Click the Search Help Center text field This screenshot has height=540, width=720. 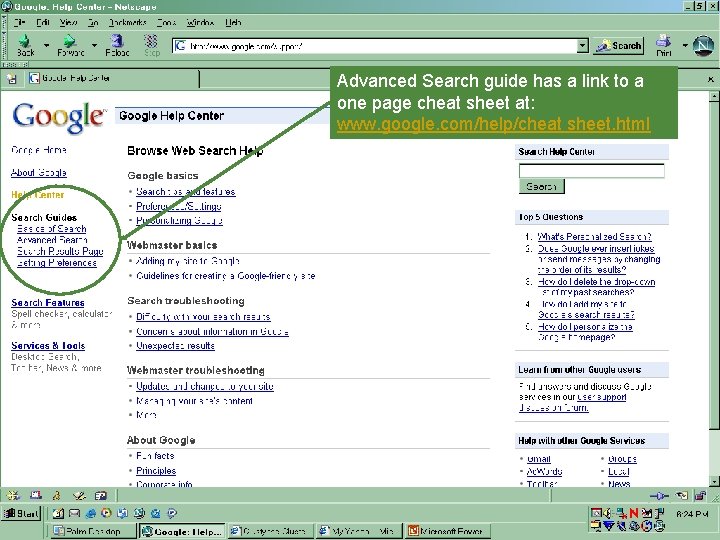point(591,171)
